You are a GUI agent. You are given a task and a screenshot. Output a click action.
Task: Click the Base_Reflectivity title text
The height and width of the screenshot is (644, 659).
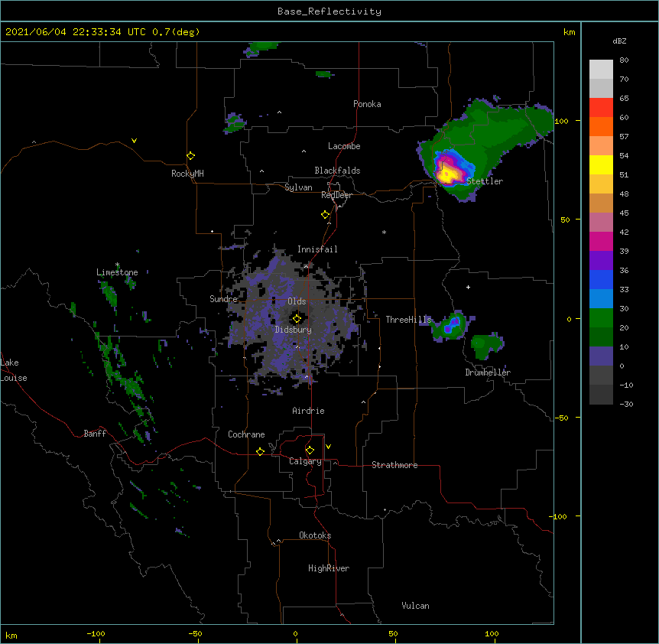click(329, 11)
